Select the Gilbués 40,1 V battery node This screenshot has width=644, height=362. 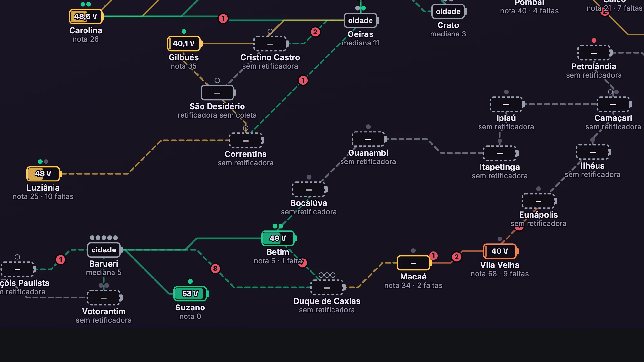click(x=184, y=44)
